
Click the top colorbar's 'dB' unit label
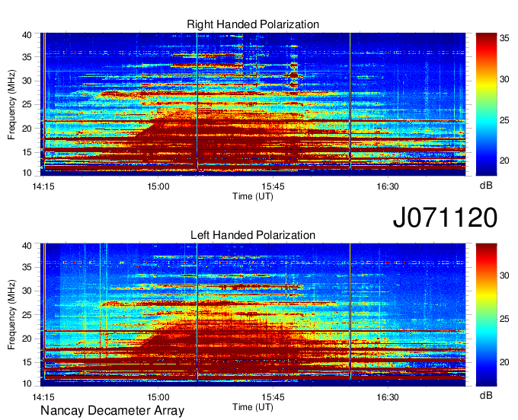point(486,186)
